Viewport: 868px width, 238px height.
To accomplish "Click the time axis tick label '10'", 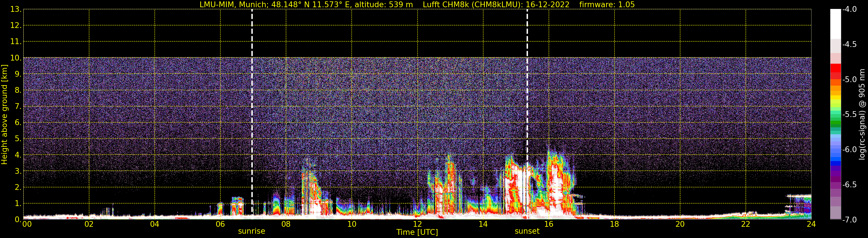I will point(352,224).
